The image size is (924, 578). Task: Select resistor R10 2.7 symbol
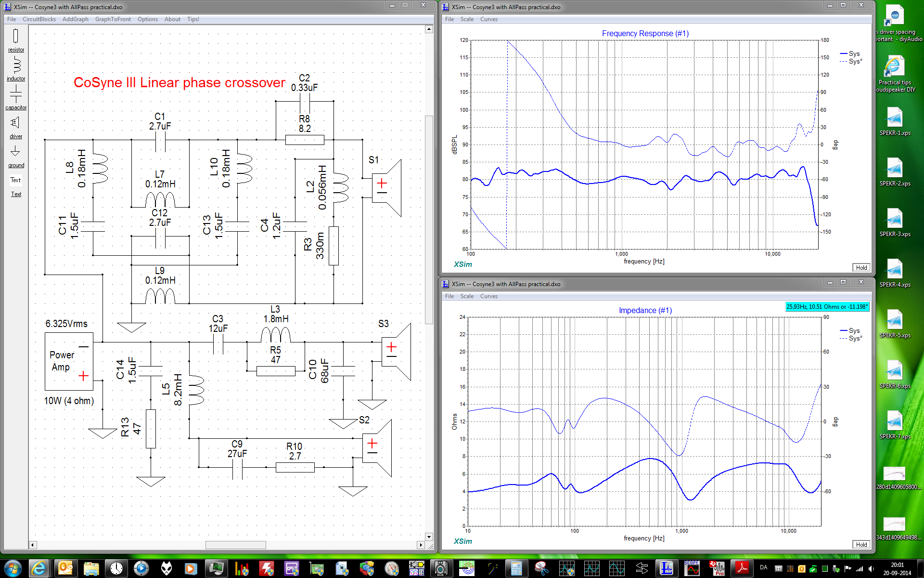[295, 467]
